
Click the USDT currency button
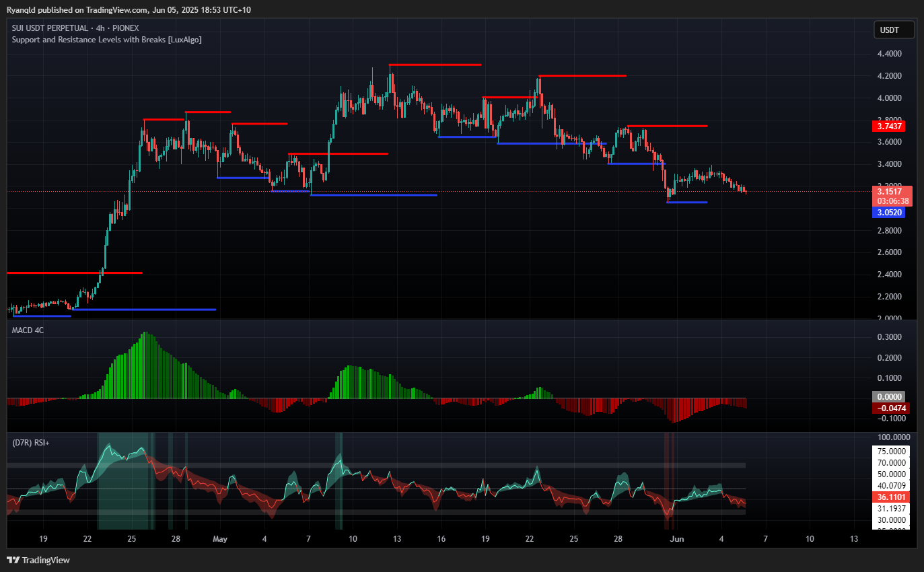tap(894, 30)
